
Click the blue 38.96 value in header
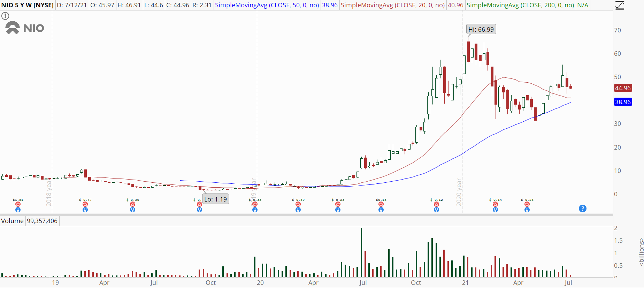pos(330,5)
